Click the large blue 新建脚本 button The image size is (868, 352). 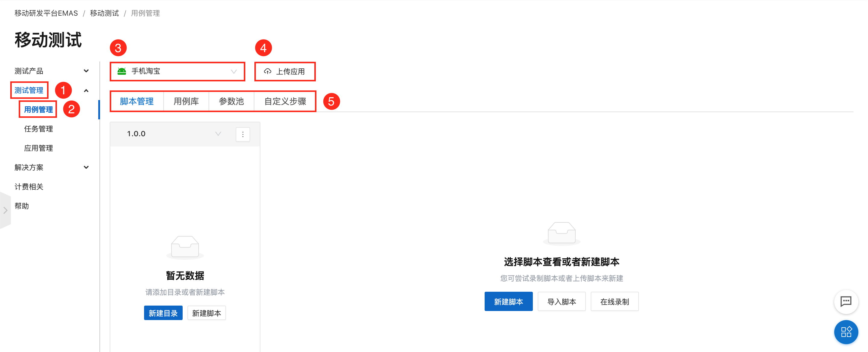click(x=508, y=301)
